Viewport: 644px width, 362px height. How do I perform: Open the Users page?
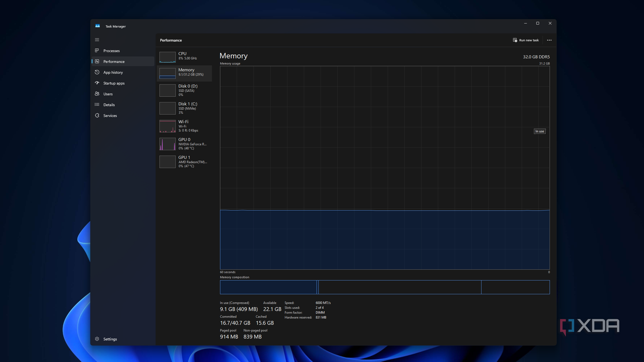coord(108,94)
